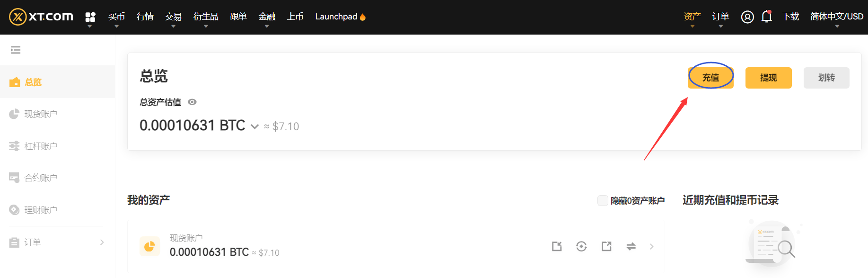Open the user profile icon
Viewport: 868px width, 278px height.
pyautogui.click(x=747, y=17)
